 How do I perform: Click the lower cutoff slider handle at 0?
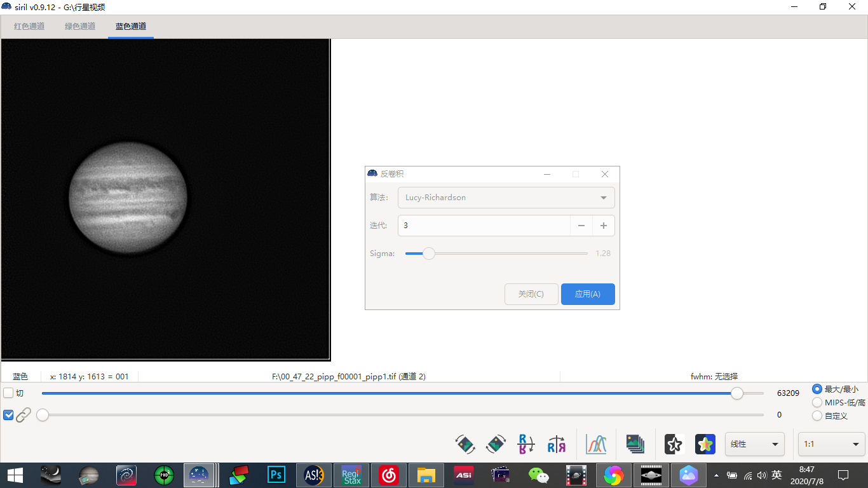(43, 415)
